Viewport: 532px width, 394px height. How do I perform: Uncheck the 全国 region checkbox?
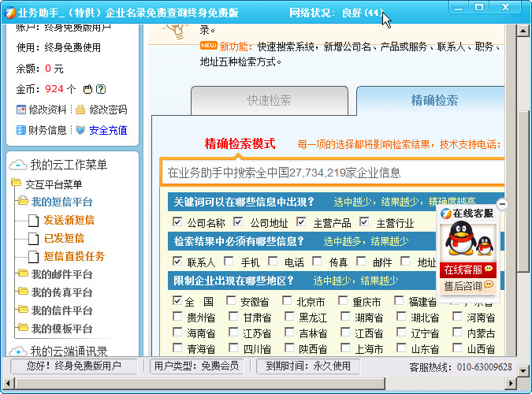[177, 301]
